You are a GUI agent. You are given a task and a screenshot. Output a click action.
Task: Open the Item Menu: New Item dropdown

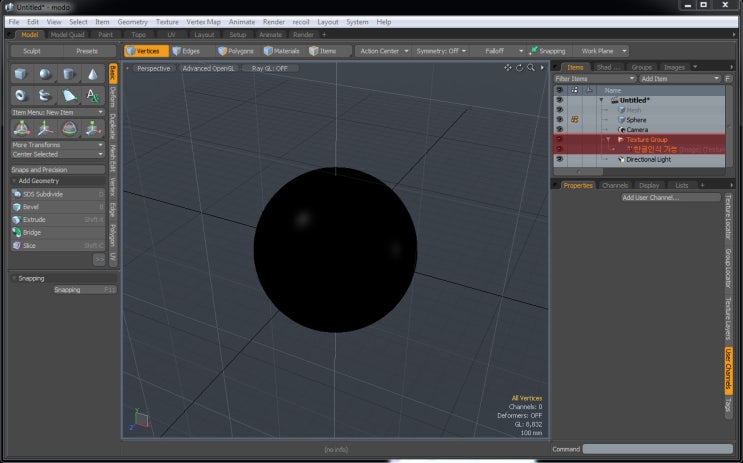58,112
